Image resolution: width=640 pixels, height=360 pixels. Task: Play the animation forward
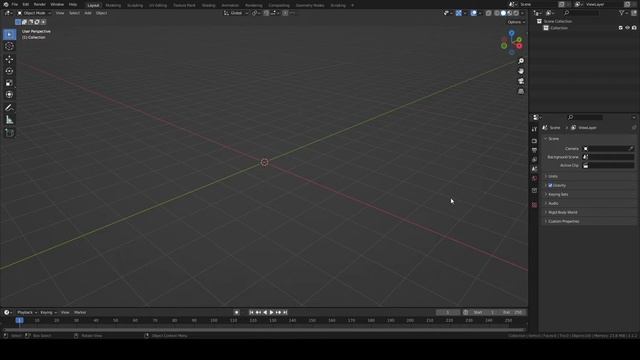coord(272,313)
